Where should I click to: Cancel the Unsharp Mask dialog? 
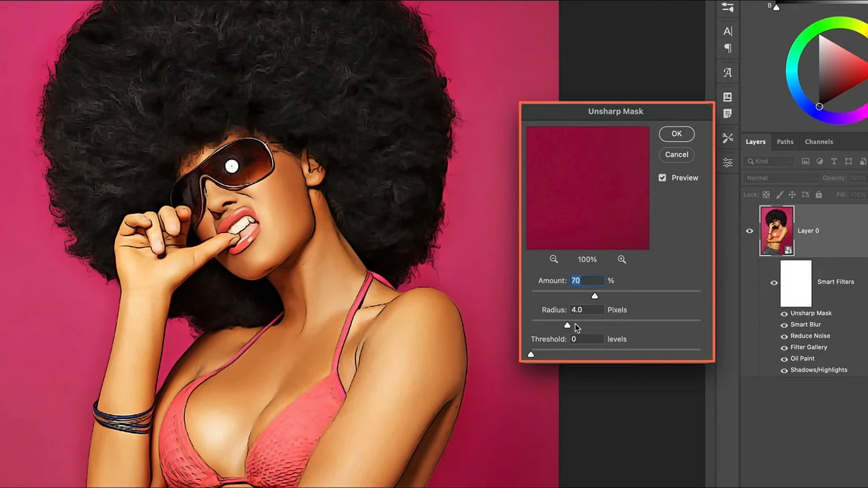[676, 154]
